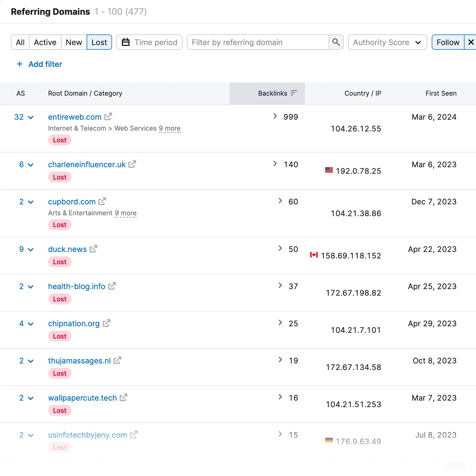Click the German flag next to 176.9.63.49
Image resolution: width=476 pixels, height=476 pixels.
[329, 440]
